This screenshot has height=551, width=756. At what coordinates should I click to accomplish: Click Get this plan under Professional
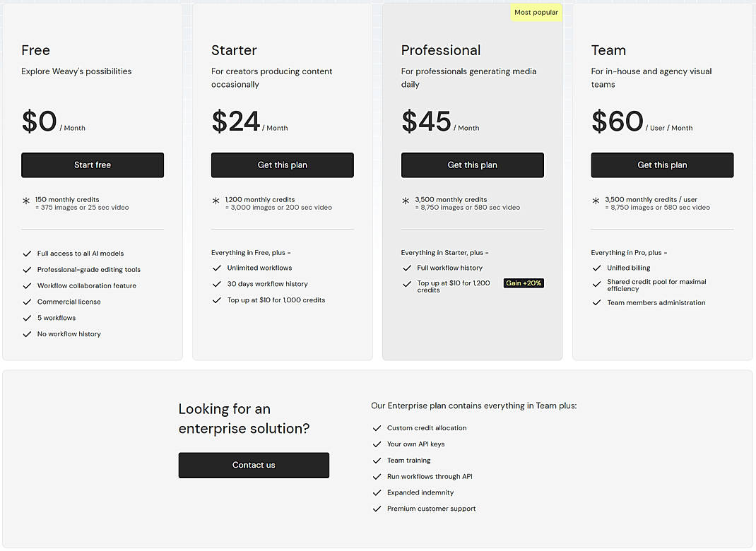point(472,165)
